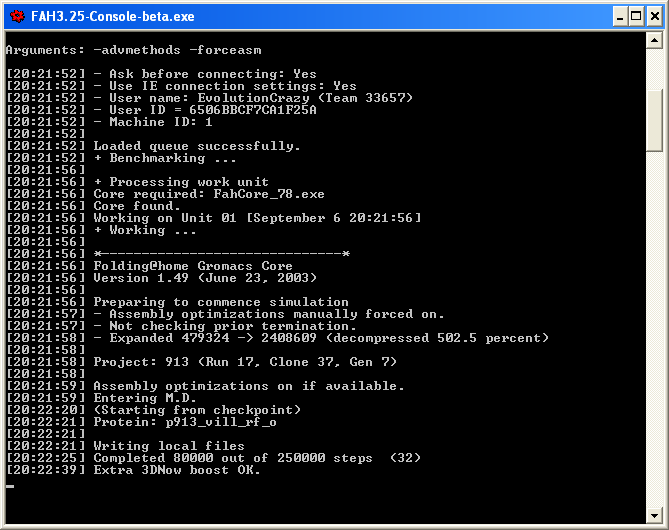The height and width of the screenshot is (530, 669).
Task: Click the 'Core found.' line
Action: tap(93, 206)
